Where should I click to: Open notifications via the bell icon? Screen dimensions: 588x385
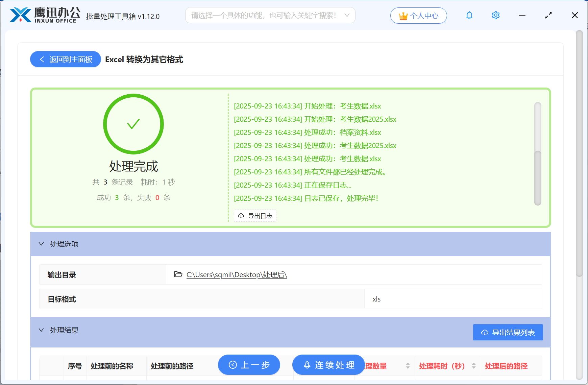tap(469, 15)
